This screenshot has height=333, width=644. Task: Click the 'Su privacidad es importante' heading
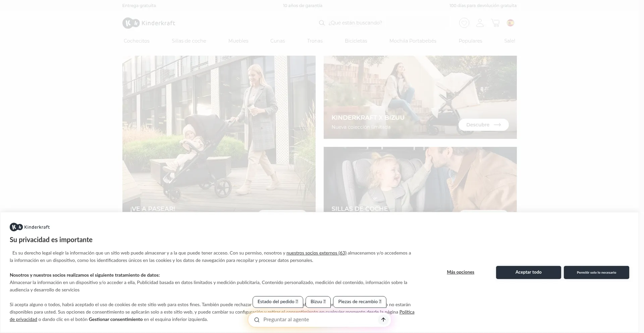click(51, 240)
